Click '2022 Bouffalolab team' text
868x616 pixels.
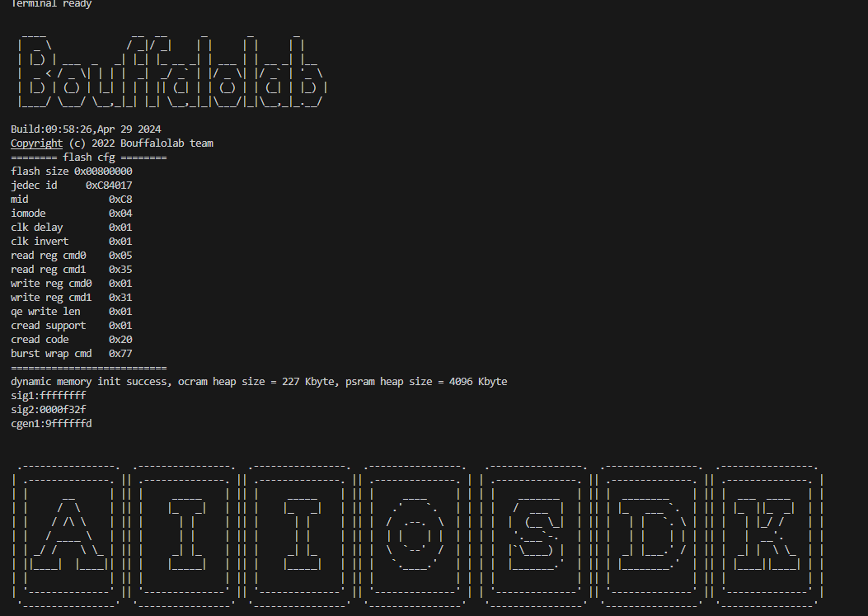tap(152, 143)
